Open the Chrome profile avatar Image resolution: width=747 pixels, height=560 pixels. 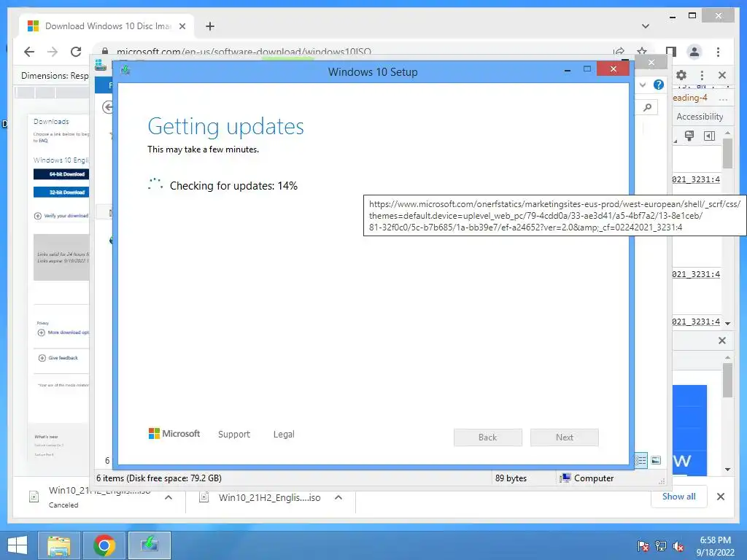tap(694, 52)
